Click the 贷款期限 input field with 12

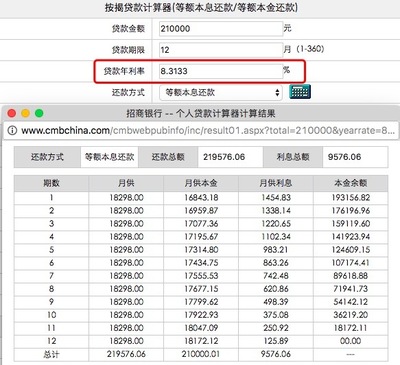(x=221, y=50)
